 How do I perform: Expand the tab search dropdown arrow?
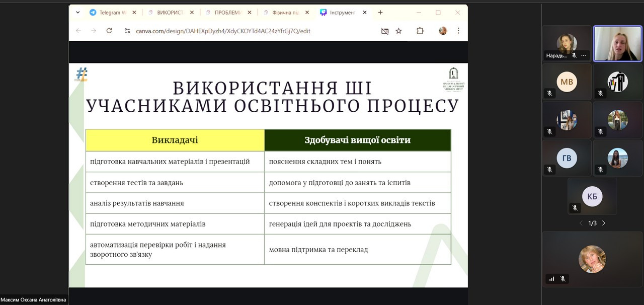click(x=77, y=13)
